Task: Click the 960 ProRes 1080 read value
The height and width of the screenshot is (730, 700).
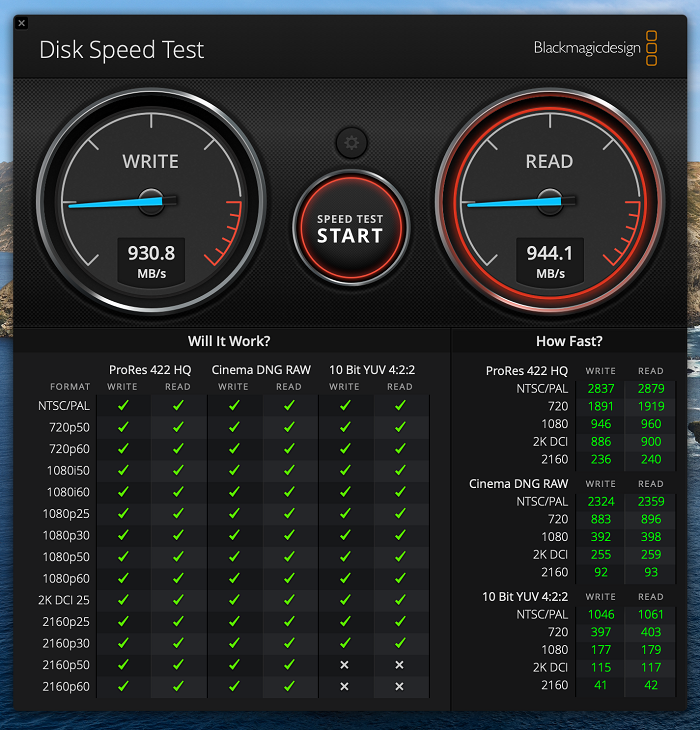Action: (x=651, y=424)
